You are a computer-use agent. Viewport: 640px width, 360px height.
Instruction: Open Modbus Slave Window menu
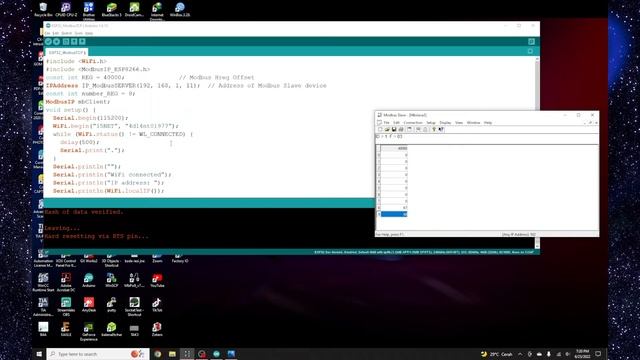point(473,122)
